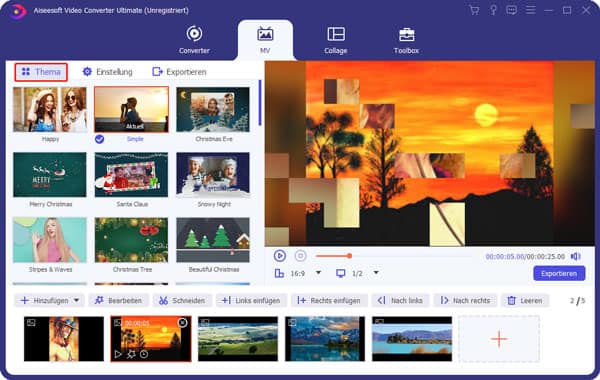
Task: Mute the preview volume speaker
Action: click(x=576, y=256)
